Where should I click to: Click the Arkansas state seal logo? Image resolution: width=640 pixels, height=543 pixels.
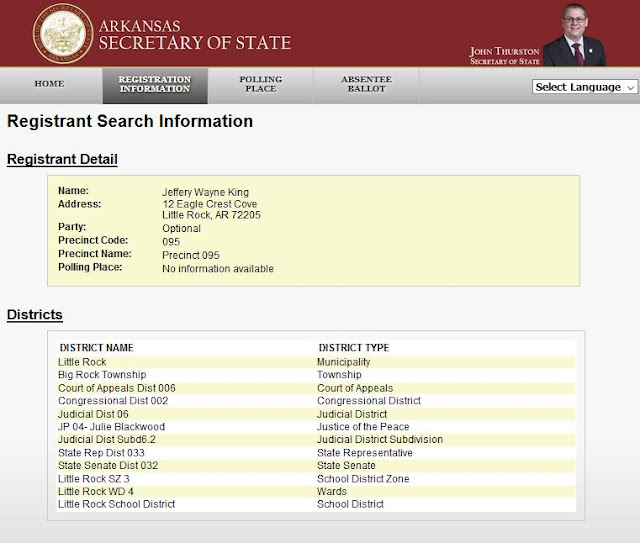point(63,33)
